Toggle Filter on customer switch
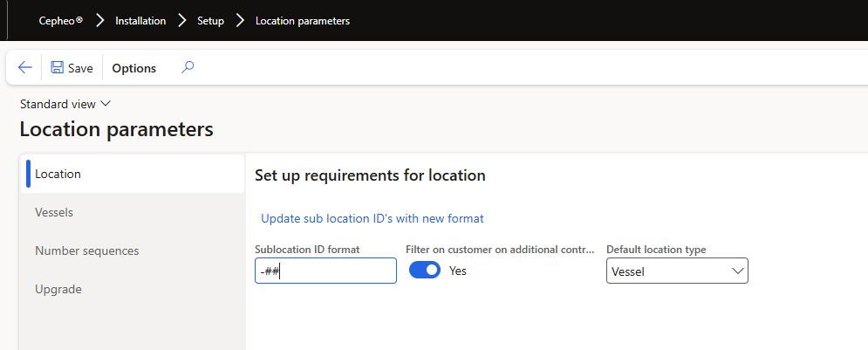 click(x=425, y=271)
